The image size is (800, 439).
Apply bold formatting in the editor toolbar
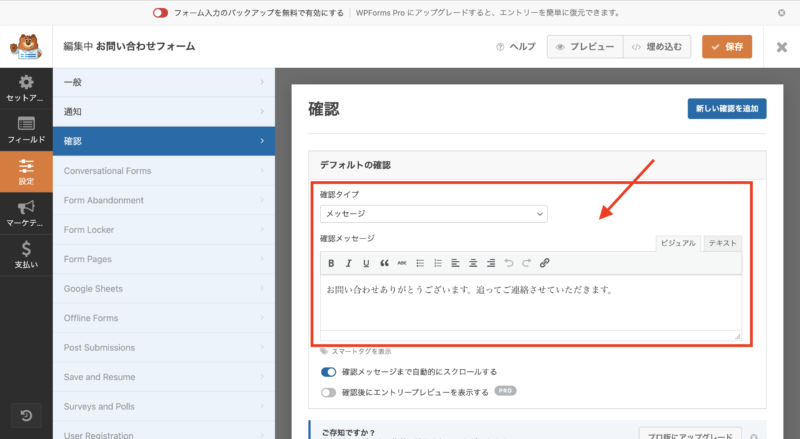[x=331, y=263]
